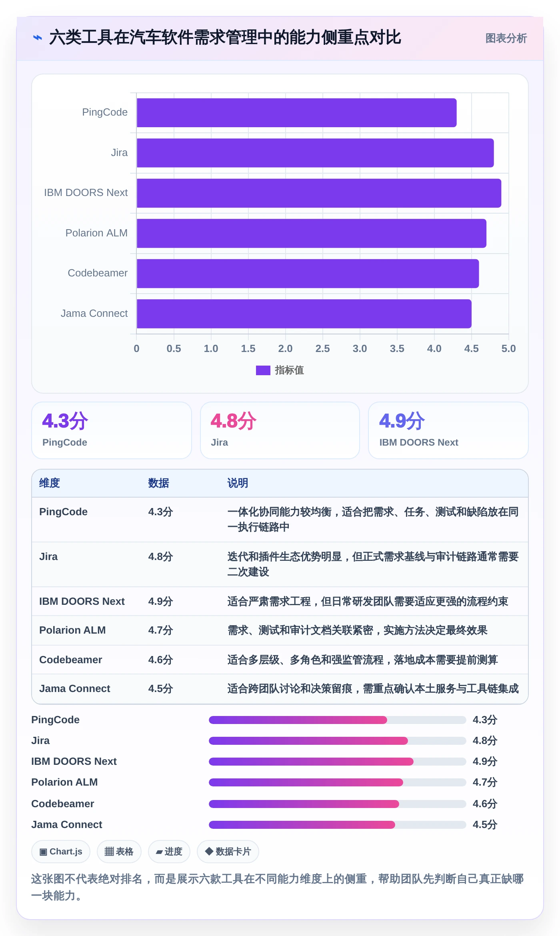Click the 4.5分 table cell
Image resolution: width=560 pixels, height=936 pixels.
tap(160, 689)
